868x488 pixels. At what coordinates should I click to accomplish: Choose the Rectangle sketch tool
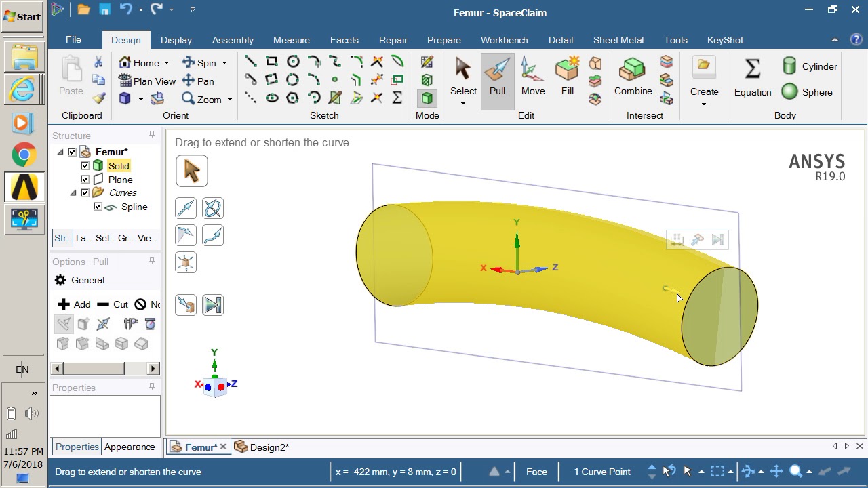(x=271, y=62)
